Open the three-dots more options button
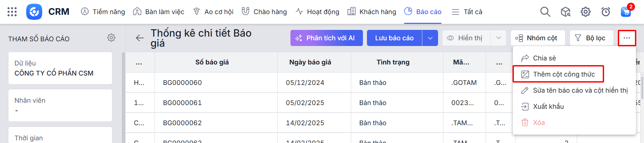This screenshot has height=143, width=644. click(x=627, y=38)
